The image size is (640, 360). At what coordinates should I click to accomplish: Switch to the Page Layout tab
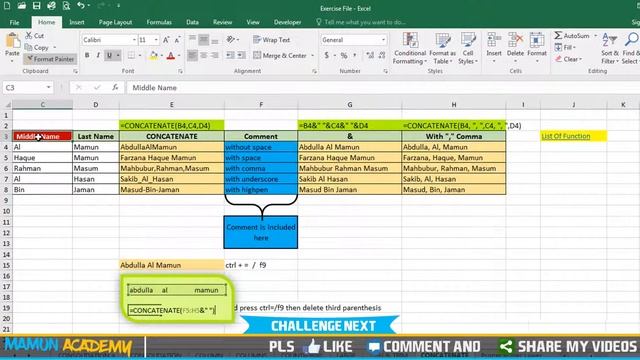116,22
